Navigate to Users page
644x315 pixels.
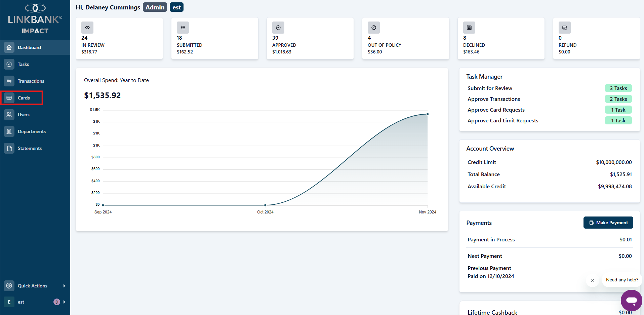(x=35, y=115)
